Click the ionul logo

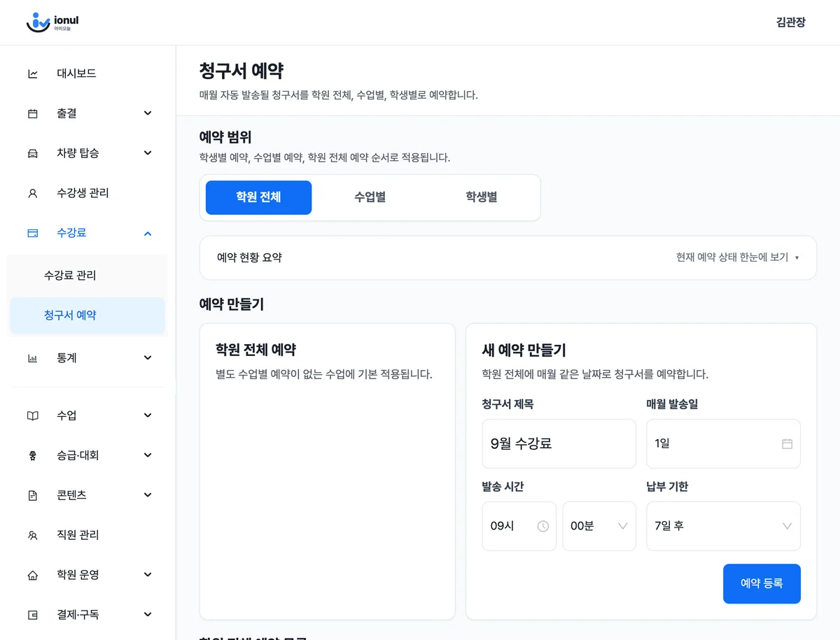[52, 22]
